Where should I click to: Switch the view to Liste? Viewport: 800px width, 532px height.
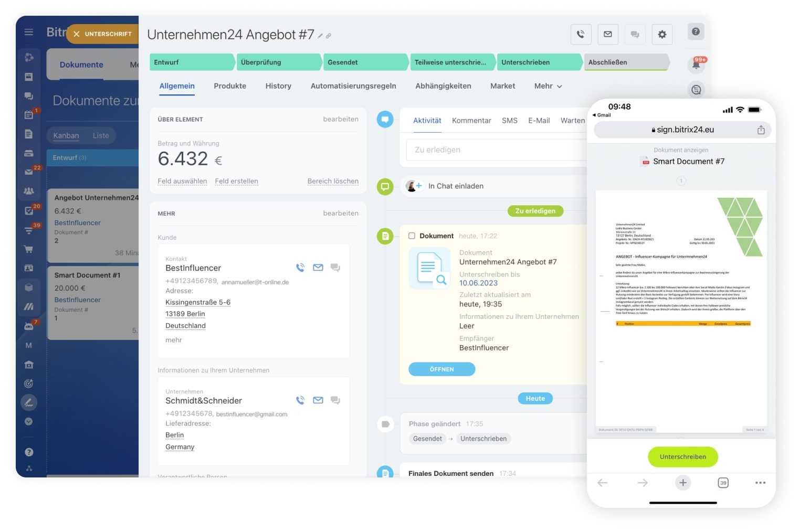point(101,136)
